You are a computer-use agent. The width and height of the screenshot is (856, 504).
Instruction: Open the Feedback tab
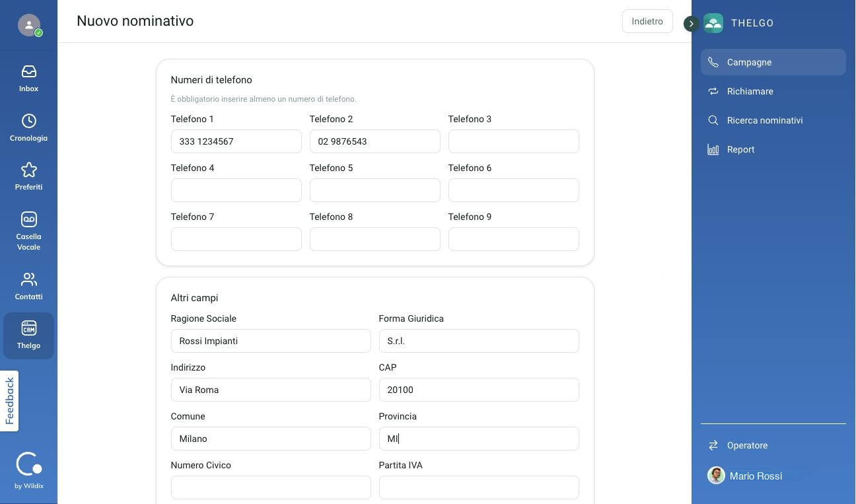9,401
